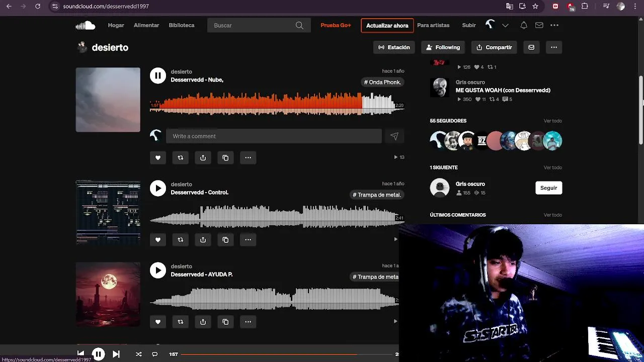Pause the Desserrvedd - Nube track
Viewport: 644px width, 362px height.
point(157,75)
